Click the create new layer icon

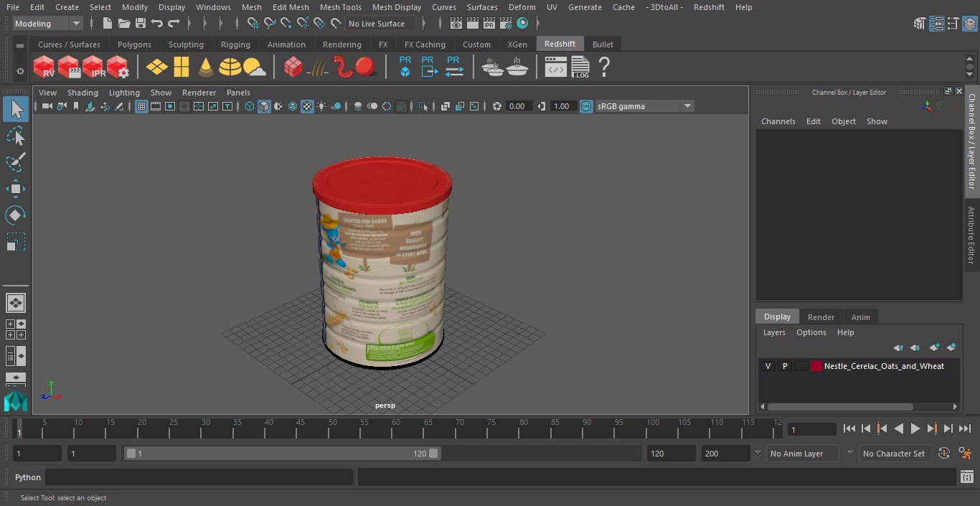pos(934,347)
